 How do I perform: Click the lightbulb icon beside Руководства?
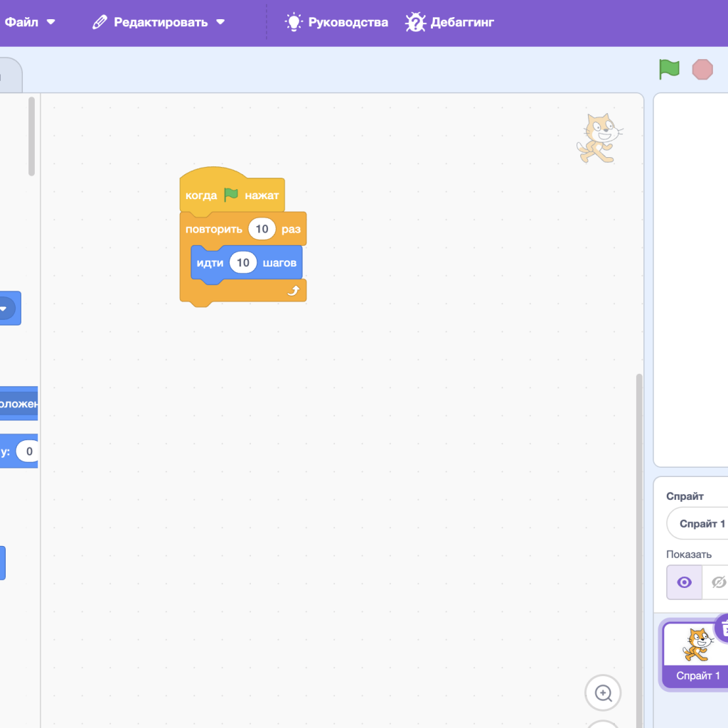click(294, 22)
